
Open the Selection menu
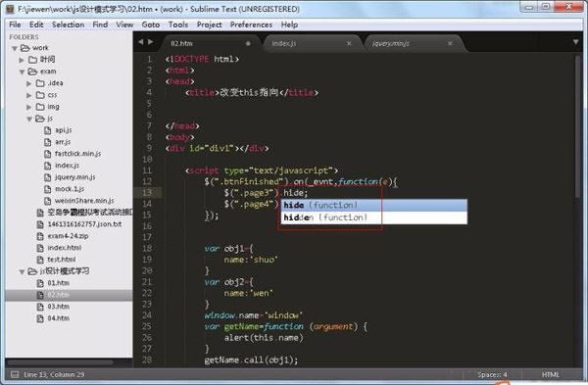pos(68,24)
